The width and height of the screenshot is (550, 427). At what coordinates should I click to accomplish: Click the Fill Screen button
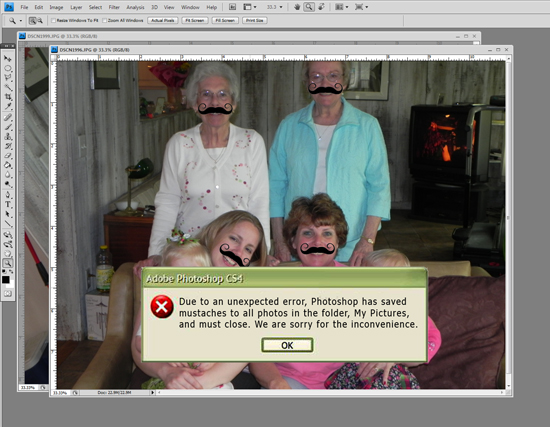pos(225,21)
